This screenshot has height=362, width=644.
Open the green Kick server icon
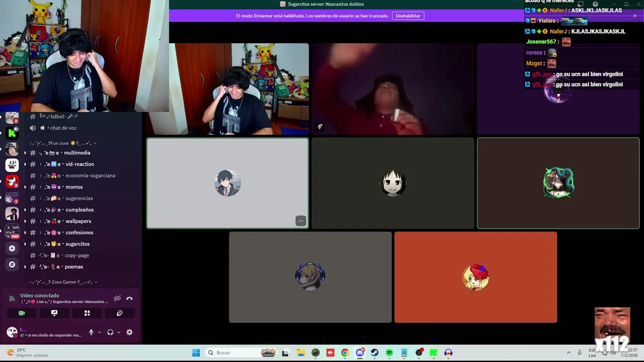coord(12,133)
